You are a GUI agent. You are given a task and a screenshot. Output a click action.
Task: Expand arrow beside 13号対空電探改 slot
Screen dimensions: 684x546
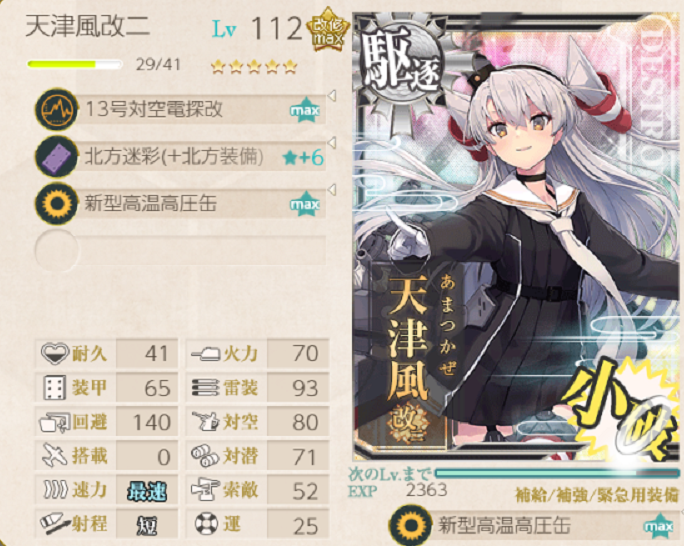(332, 96)
